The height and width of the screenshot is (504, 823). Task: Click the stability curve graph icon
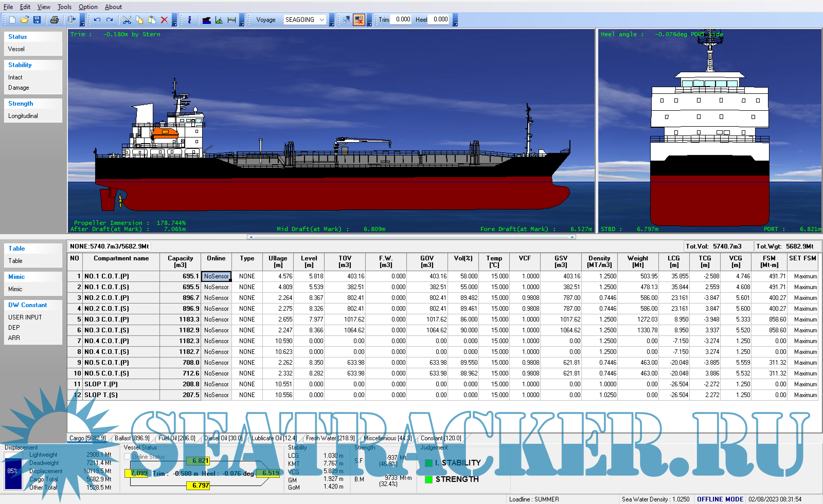[219, 20]
